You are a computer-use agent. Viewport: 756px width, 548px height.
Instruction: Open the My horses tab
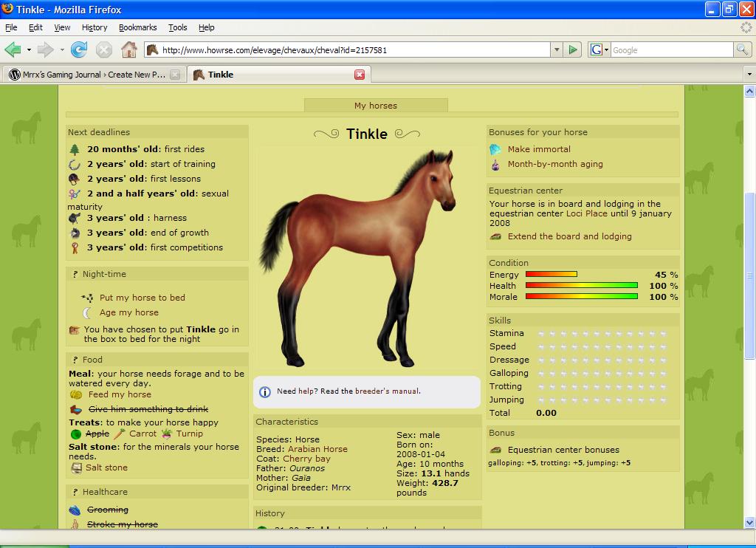(x=376, y=106)
